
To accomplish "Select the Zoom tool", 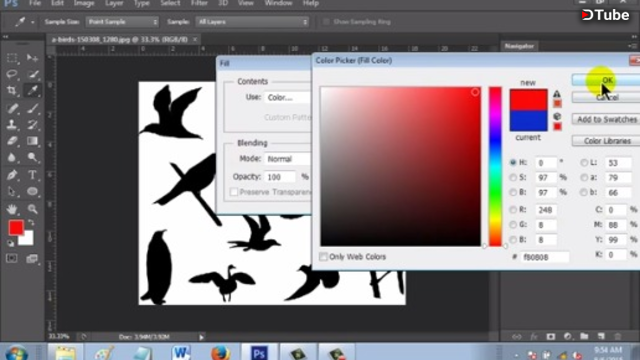I will point(32,209).
